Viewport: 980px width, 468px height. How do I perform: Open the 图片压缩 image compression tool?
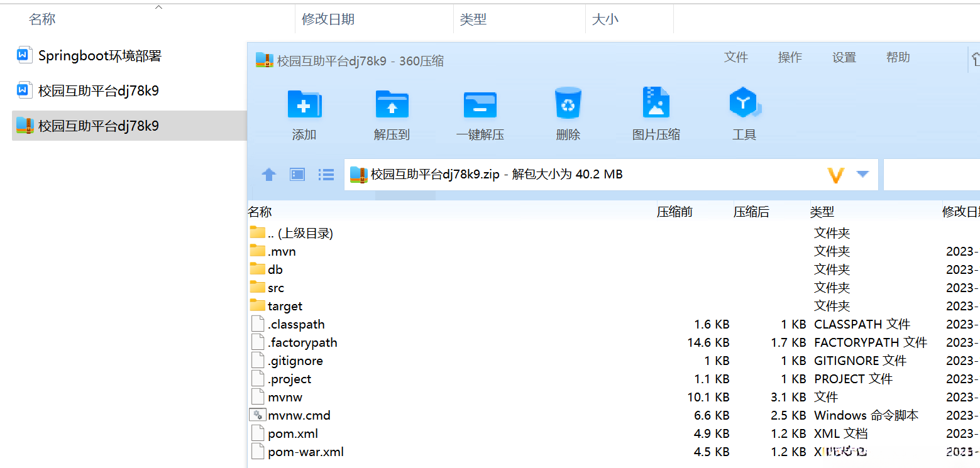[x=656, y=102]
